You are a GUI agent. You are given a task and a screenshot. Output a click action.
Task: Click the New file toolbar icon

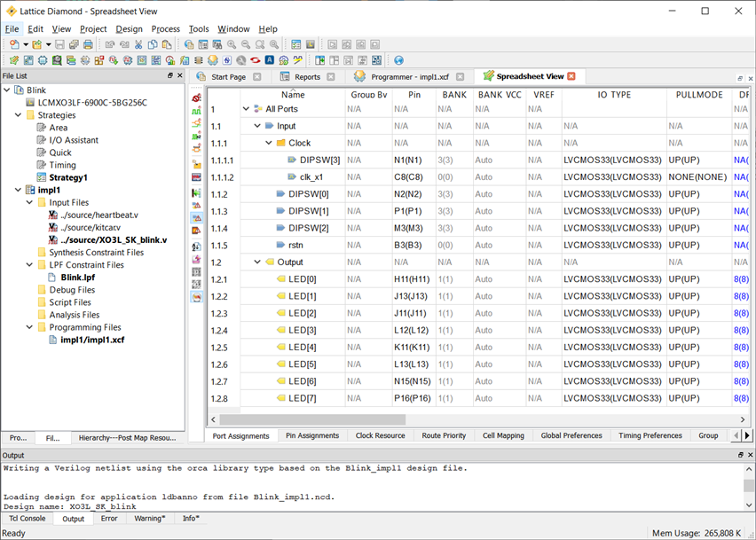pos(14,45)
